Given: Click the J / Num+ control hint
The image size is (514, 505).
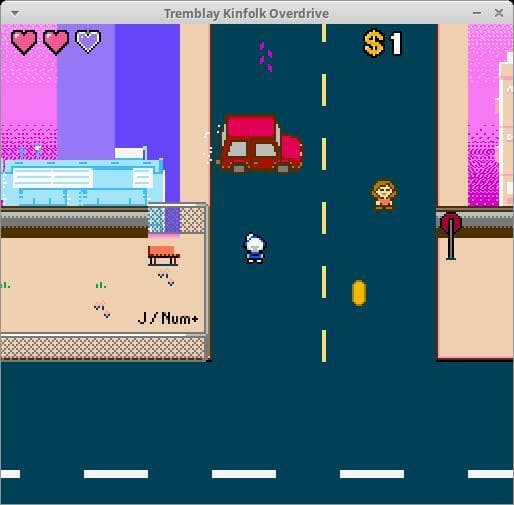Looking at the screenshot, I should point(168,318).
